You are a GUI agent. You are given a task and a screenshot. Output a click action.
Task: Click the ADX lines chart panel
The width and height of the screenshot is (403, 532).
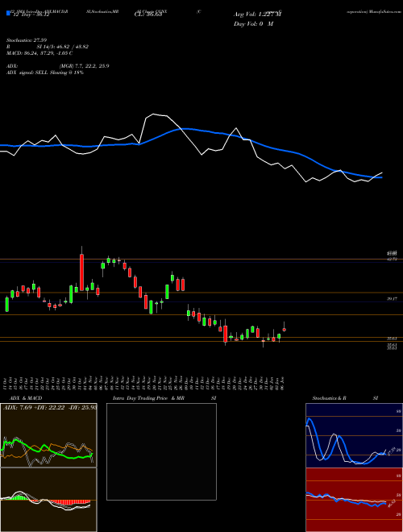pyautogui.click(x=48, y=435)
